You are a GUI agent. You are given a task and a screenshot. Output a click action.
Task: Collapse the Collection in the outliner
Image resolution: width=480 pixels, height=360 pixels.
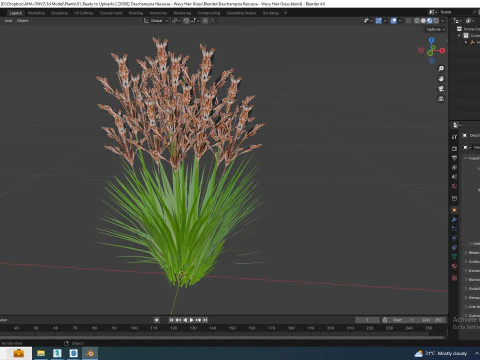460,36
